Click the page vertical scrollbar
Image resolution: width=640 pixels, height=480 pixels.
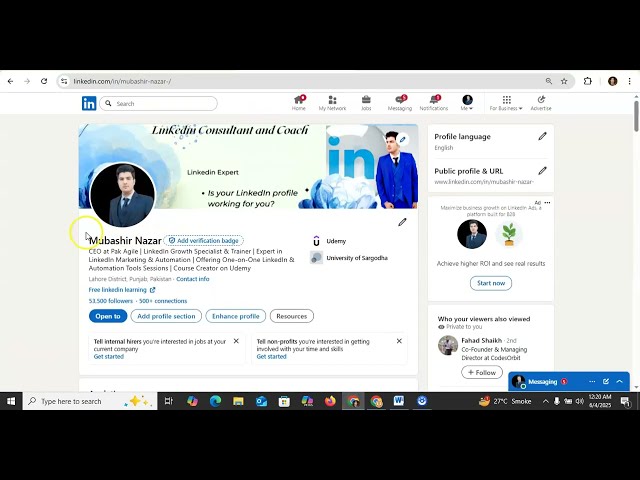pyautogui.click(x=636, y=116)
